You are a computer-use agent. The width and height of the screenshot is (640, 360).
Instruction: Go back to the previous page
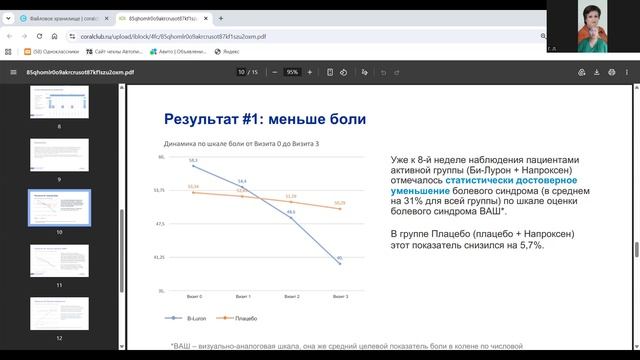coord(9,36)
